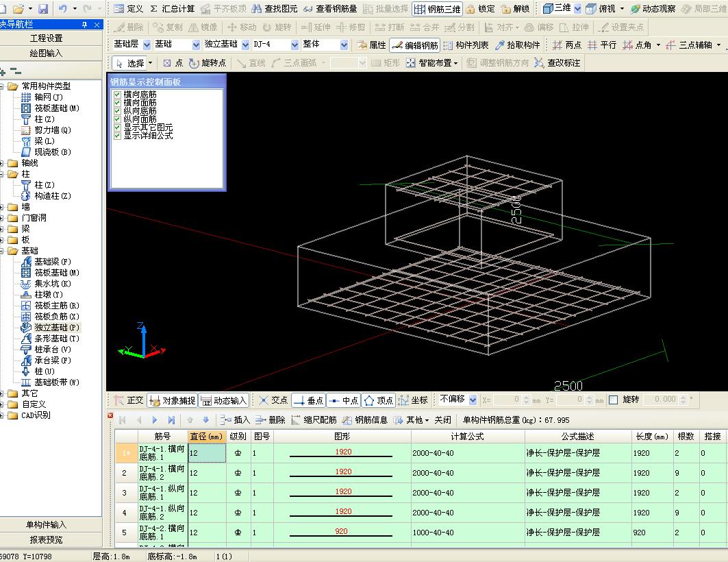Screen dimensions: 728x562
Task: Activate 动态观察 (Orbit) tool
Action: [x=653, y=9]
